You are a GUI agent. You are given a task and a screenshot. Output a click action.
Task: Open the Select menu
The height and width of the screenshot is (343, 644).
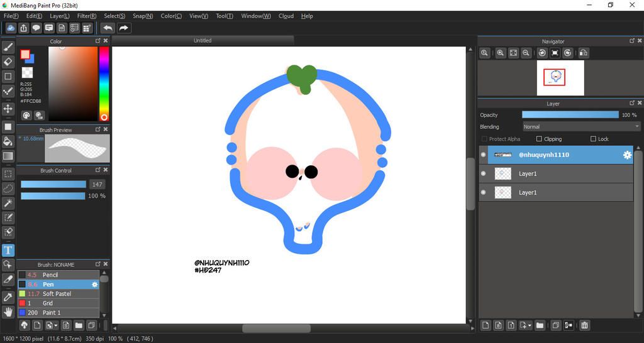114,16
